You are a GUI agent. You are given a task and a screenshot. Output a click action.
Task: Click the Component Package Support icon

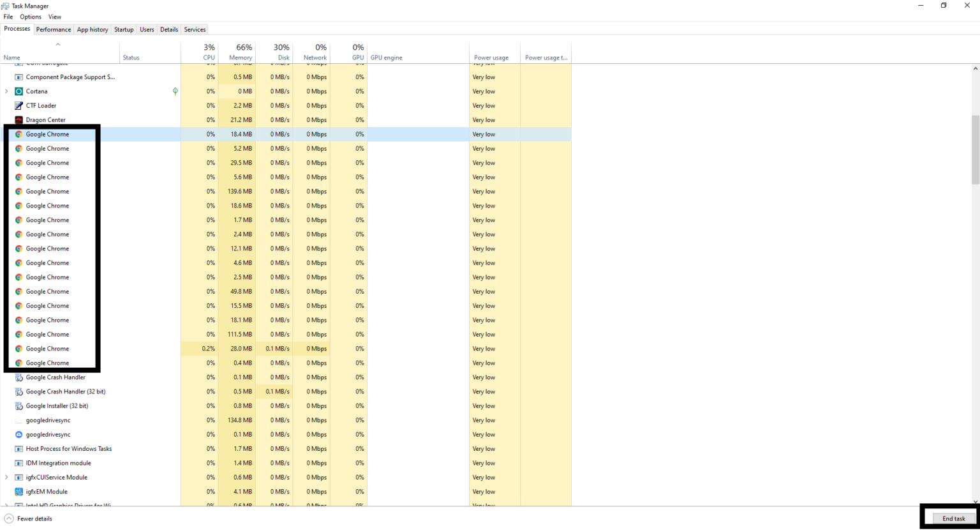point(20,77)
